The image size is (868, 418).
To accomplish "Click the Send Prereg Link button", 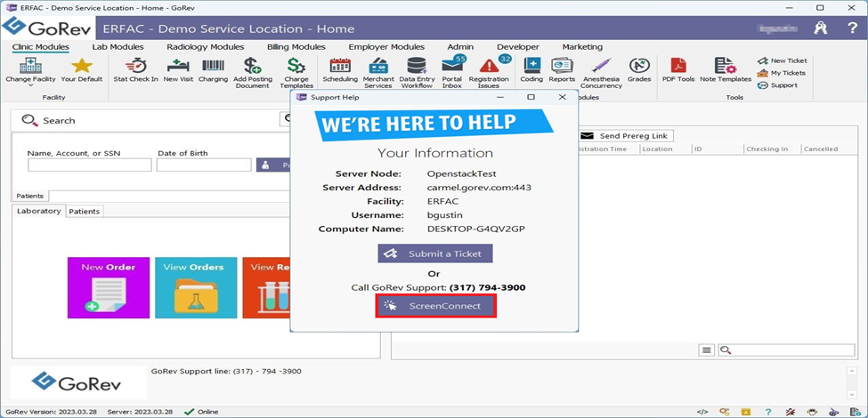I will pyautogui.click(x=626, y=136).
